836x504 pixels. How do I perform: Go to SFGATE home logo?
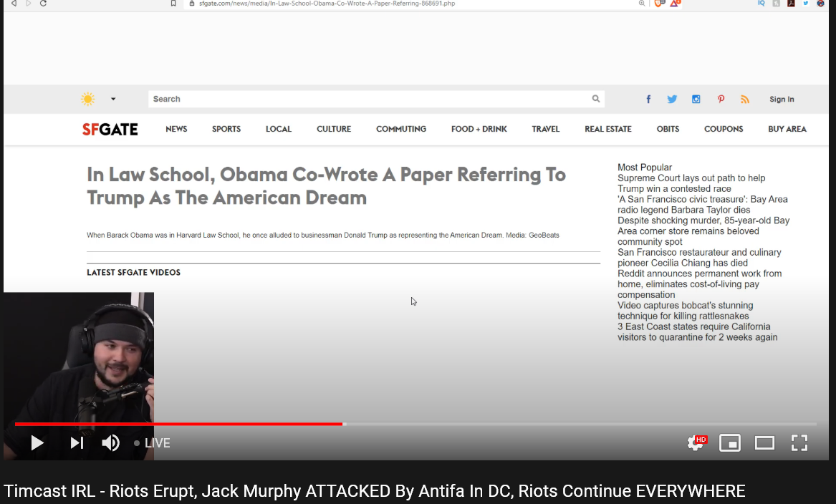(x=110, y=129)
